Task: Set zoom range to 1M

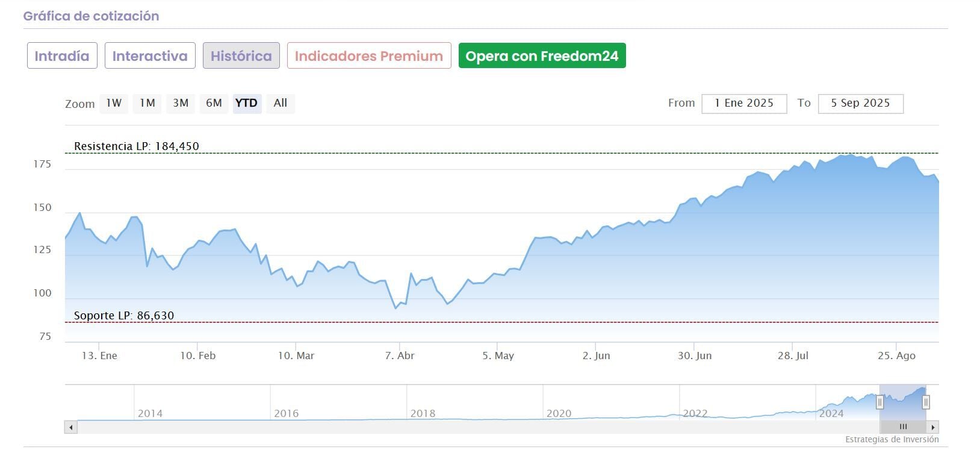Action: point(147,103)
